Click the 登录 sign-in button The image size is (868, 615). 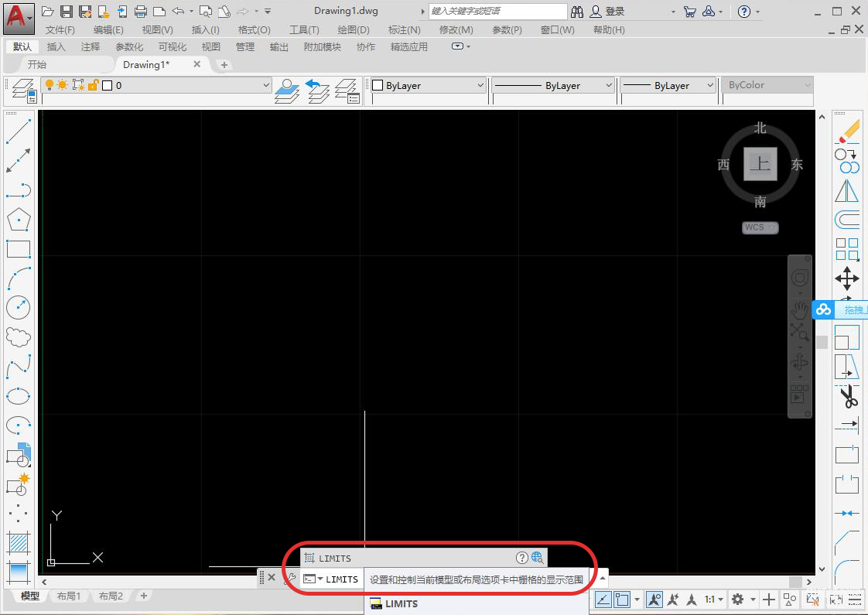pos(607,11)
